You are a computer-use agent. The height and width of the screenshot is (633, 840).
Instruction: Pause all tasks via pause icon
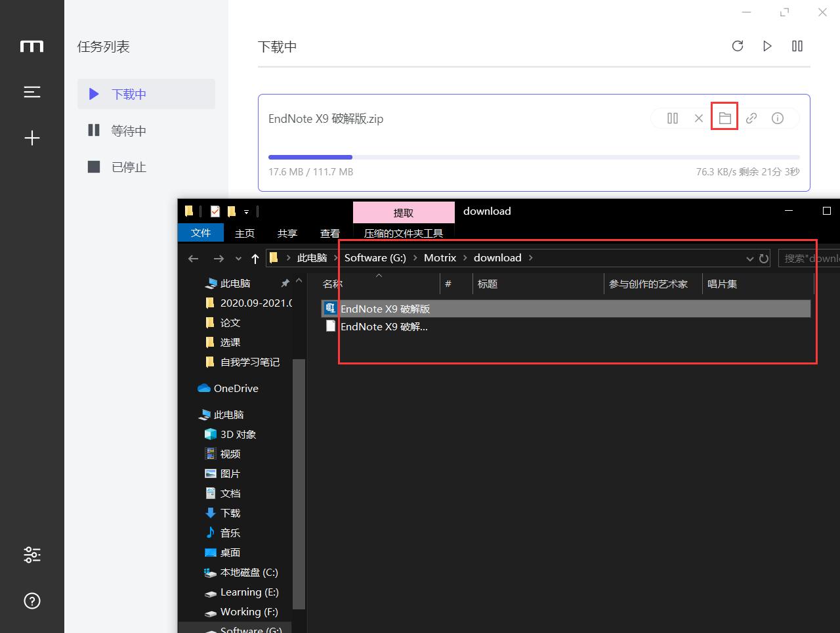(x=797, y=46)
